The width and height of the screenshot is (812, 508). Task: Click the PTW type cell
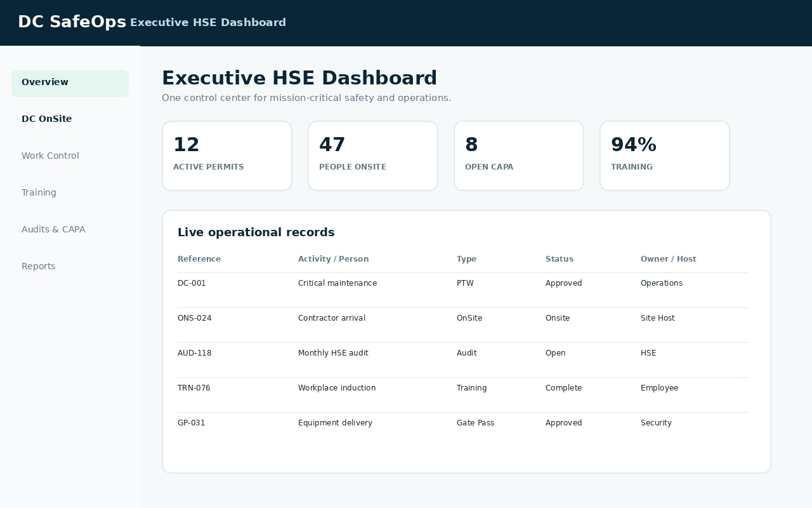(x=465, y=283)
